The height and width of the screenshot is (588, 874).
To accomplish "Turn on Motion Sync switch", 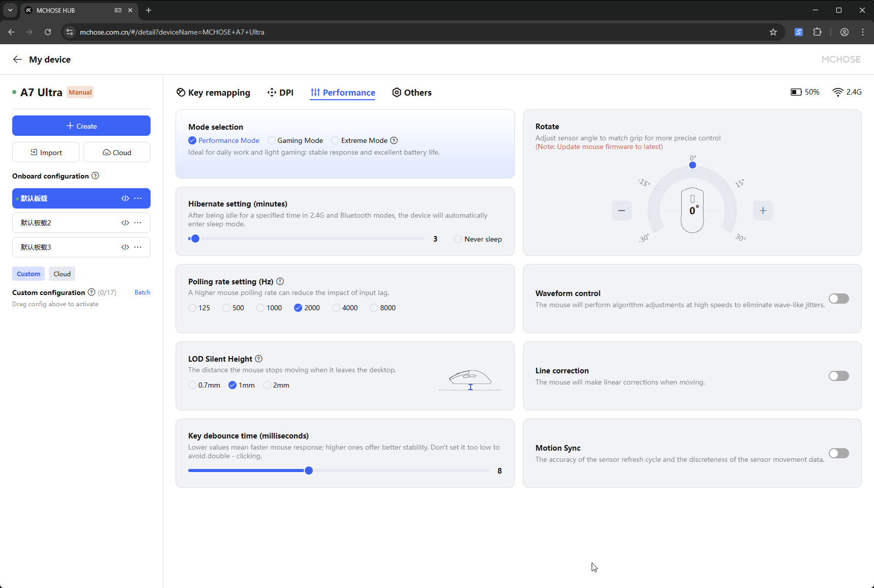I will 838,453.
